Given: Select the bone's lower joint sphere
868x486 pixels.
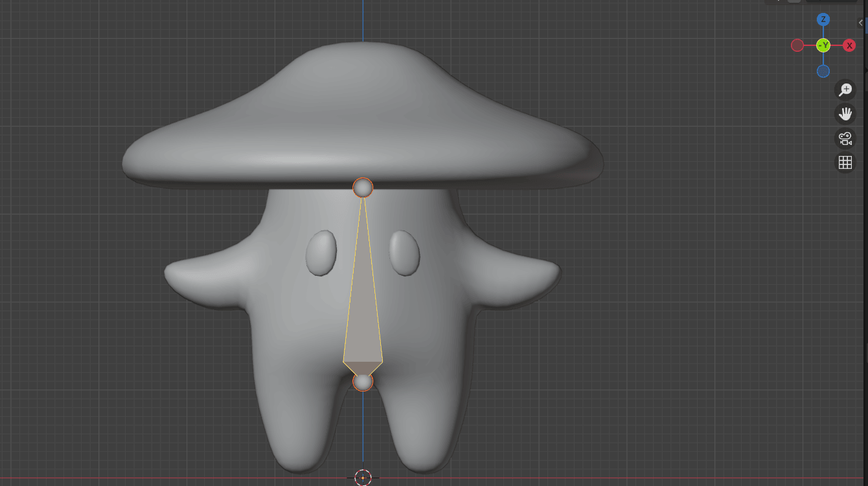Looking at the screenshot, I should [363, 382].
